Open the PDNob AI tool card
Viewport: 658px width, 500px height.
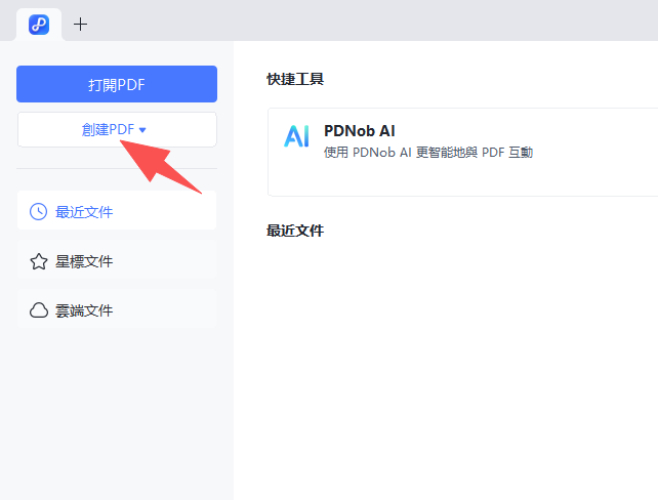462,152
